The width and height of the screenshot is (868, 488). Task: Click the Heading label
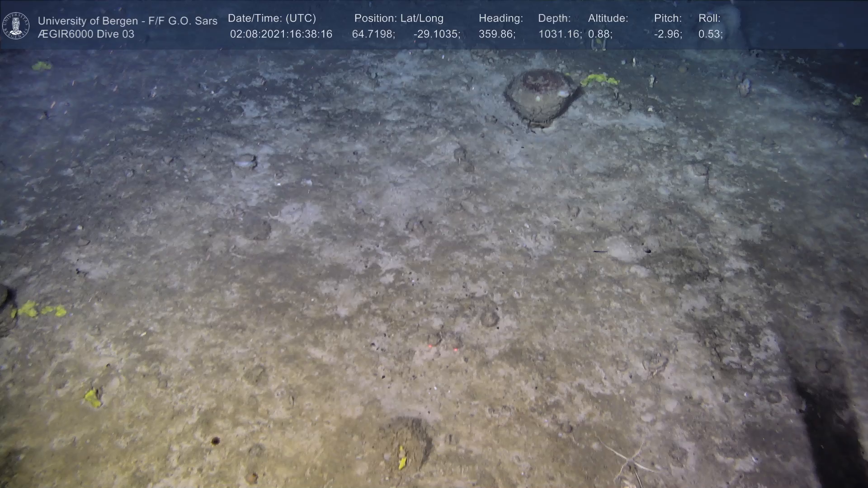click(x=500, y=19)
